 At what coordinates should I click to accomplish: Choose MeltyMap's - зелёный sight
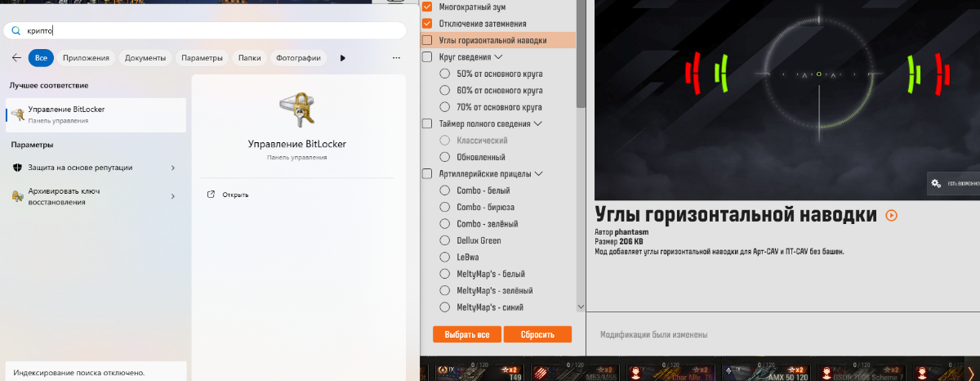[445, 290]
